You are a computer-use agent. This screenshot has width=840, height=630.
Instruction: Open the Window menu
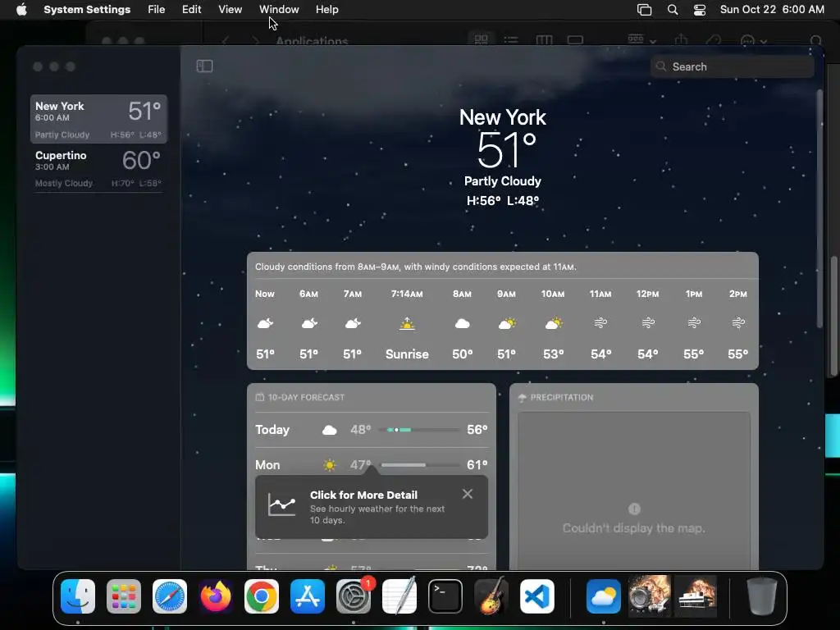279,9
